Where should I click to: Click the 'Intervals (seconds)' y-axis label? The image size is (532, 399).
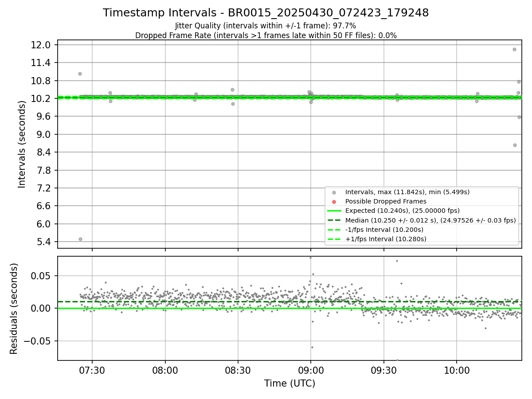[22, 144]
